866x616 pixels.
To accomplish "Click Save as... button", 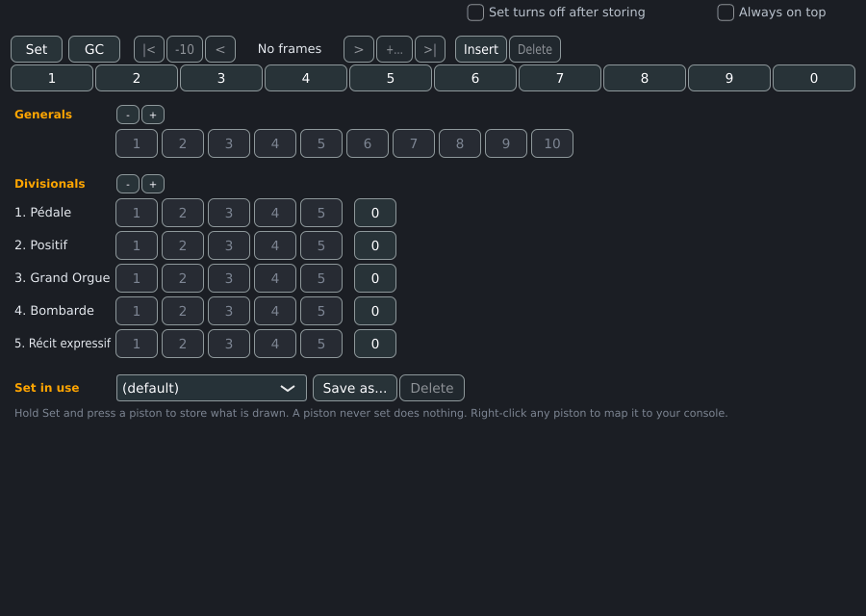I will click(x=354, y=388).
